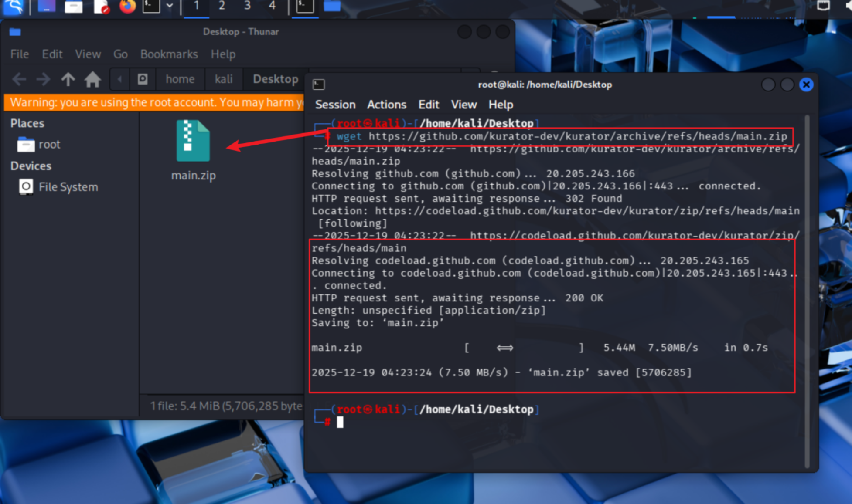
Task: Click the filesystem root icon in path bar
Action: 143,79
